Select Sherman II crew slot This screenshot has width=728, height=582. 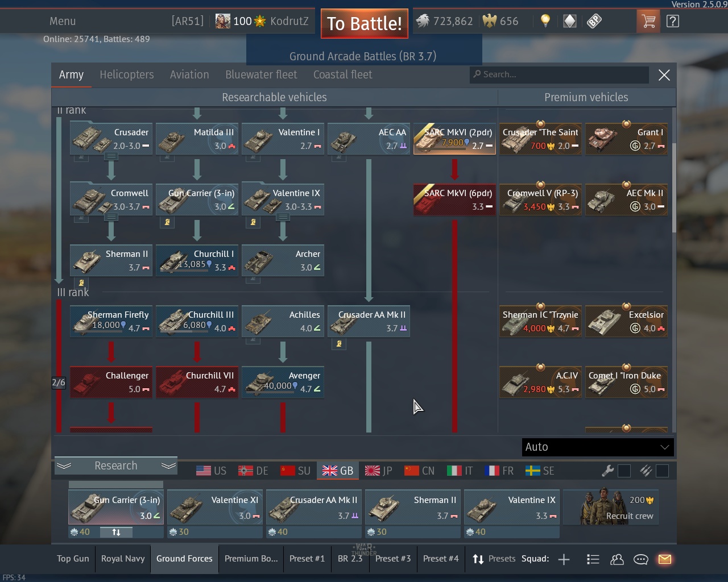(413, 508)
